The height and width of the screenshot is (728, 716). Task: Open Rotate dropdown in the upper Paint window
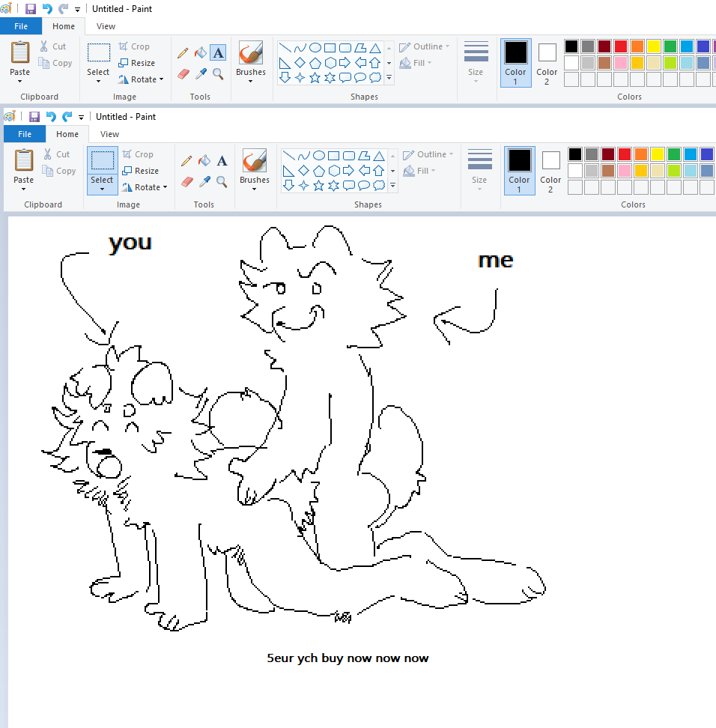tap(161, 79)
